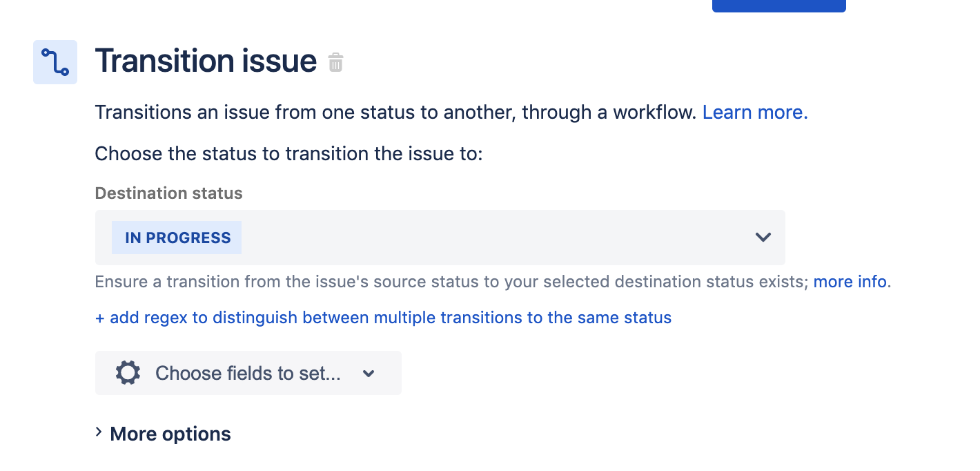980x471 pixels.
Task: Select the IN PROGRESS status lozenge
Action: coord(177,237)
